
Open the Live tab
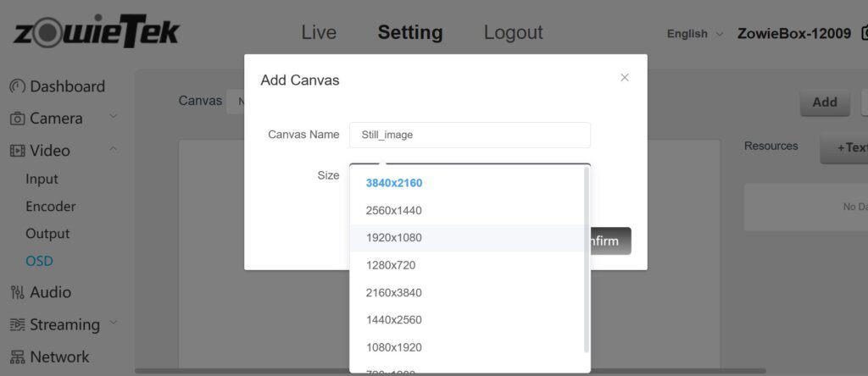[319, 32]
